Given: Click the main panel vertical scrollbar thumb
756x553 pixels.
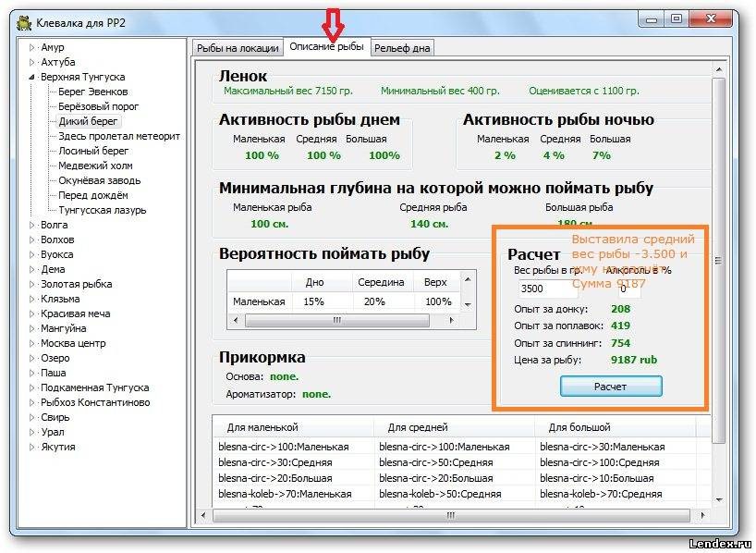Looking at the screenshot, I should coord(718,261).
